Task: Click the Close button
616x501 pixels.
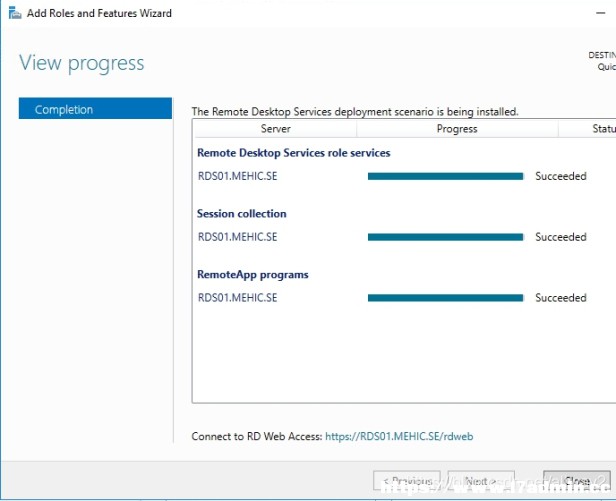Action: point(576,481)
